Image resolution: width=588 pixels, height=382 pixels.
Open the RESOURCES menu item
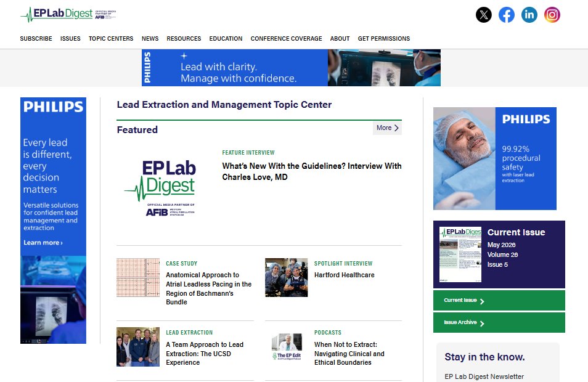coord(184,39)
